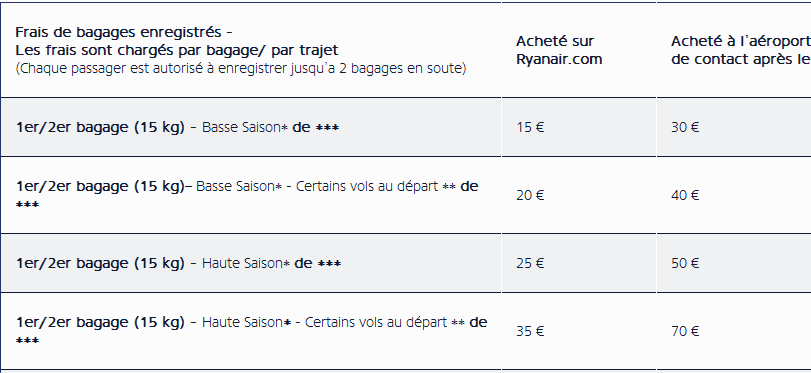This screenshot has width=811, height=373.
Task: Click the 15 € Basse Saison price
Action: 530,127
